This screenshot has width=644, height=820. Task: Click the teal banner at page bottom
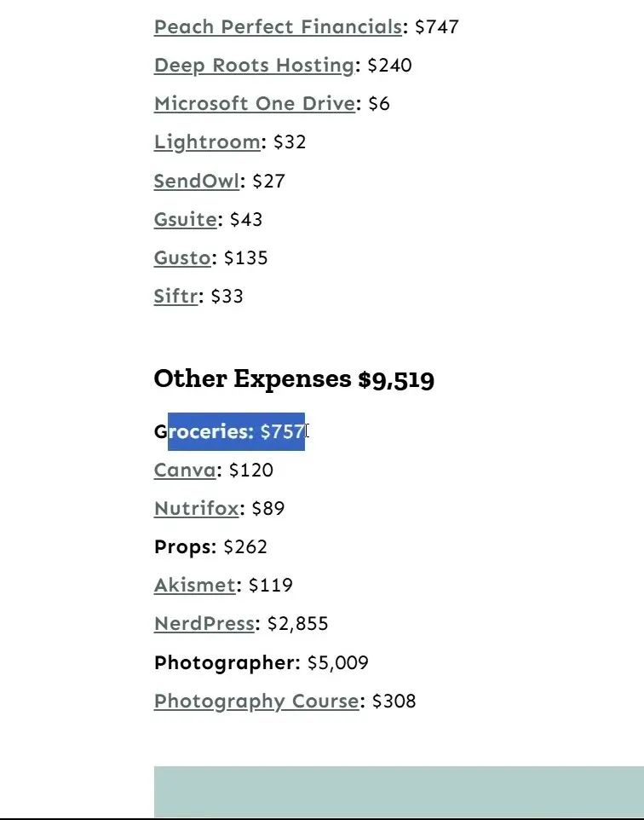point(399,791)
